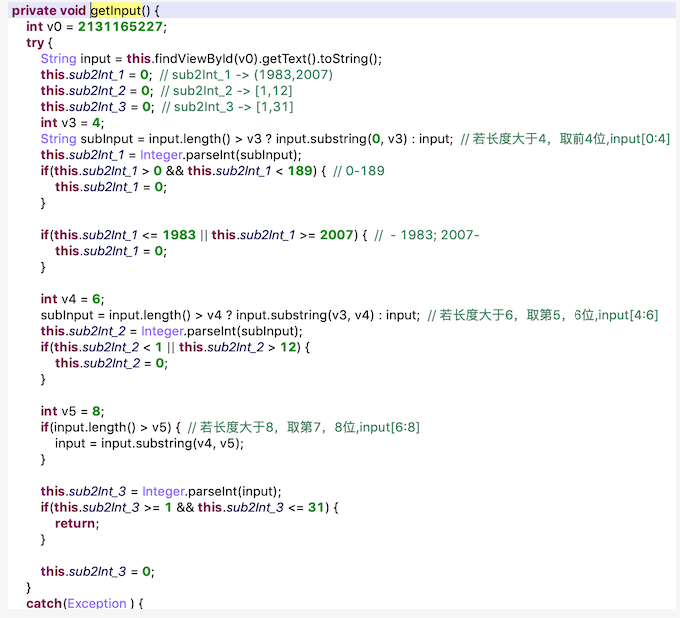Click the 'int v3 = 4;' line
The width and height of the screenshot is (680, 618).
[x=72, y=123]
